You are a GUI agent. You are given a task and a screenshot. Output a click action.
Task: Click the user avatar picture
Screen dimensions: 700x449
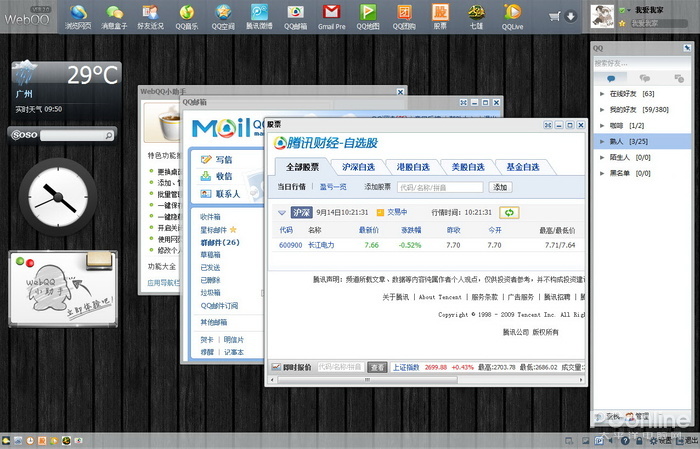(x=602, y=17)
